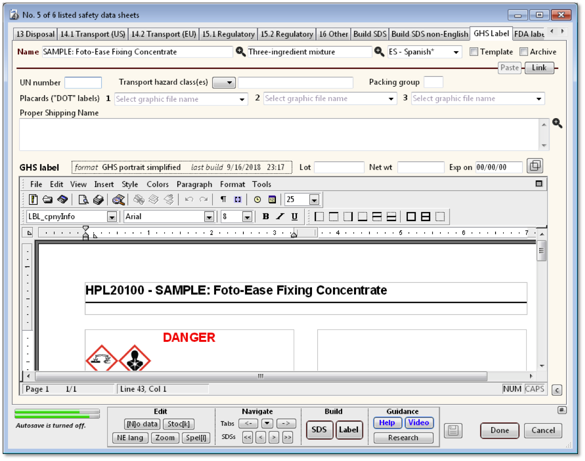585x461 pixels.
Task: Remove all borders with last border icon
Action: coord(440,217)
